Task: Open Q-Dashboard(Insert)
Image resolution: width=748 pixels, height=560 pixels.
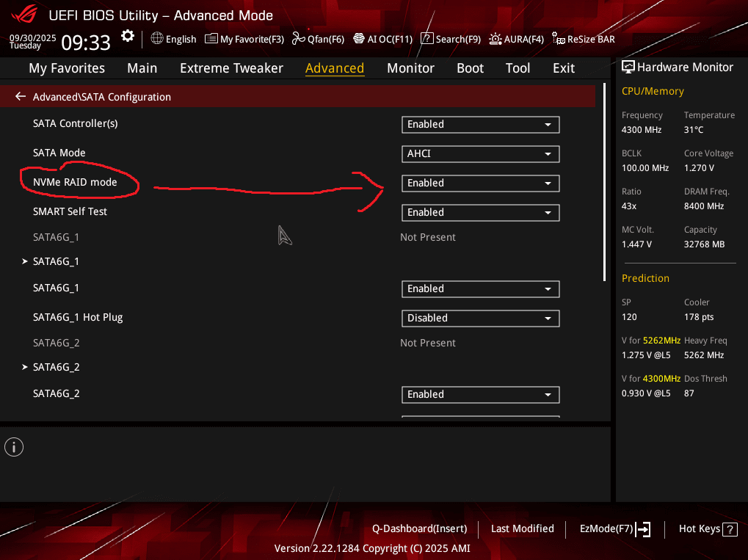Action: click(x=419, y=528)
